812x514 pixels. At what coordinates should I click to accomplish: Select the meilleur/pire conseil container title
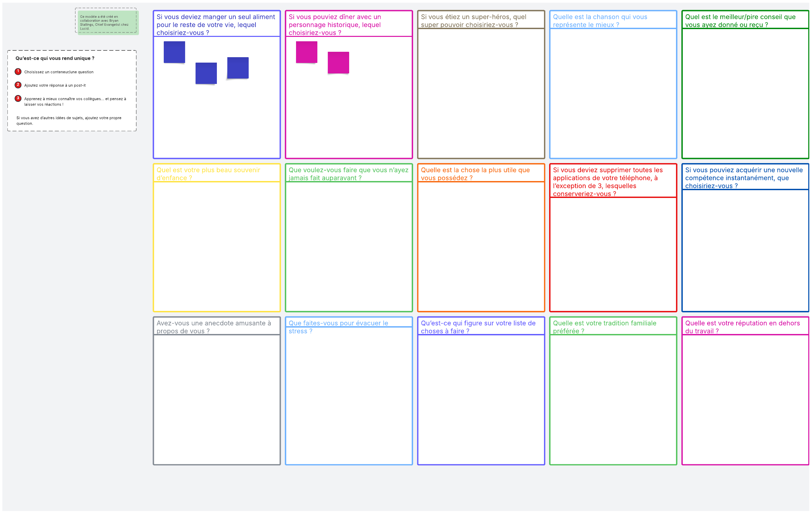[740, 21]
